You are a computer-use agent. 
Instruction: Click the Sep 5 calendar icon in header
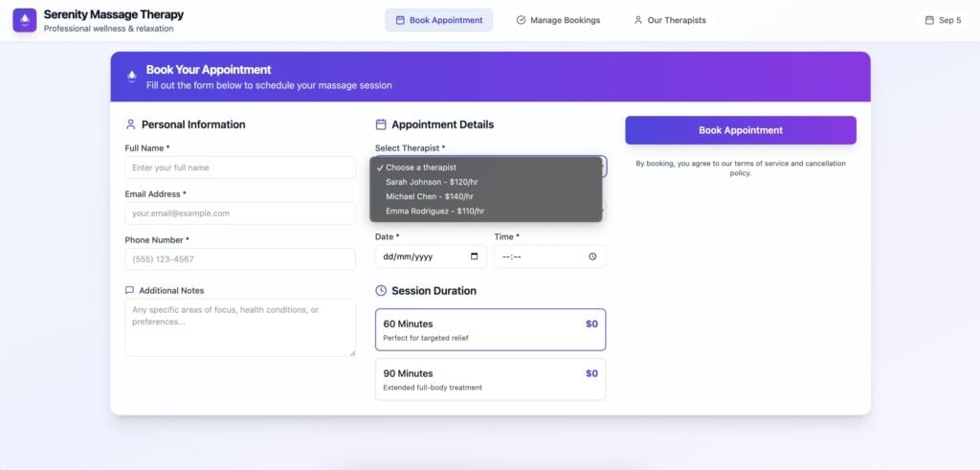coord(928,20)
